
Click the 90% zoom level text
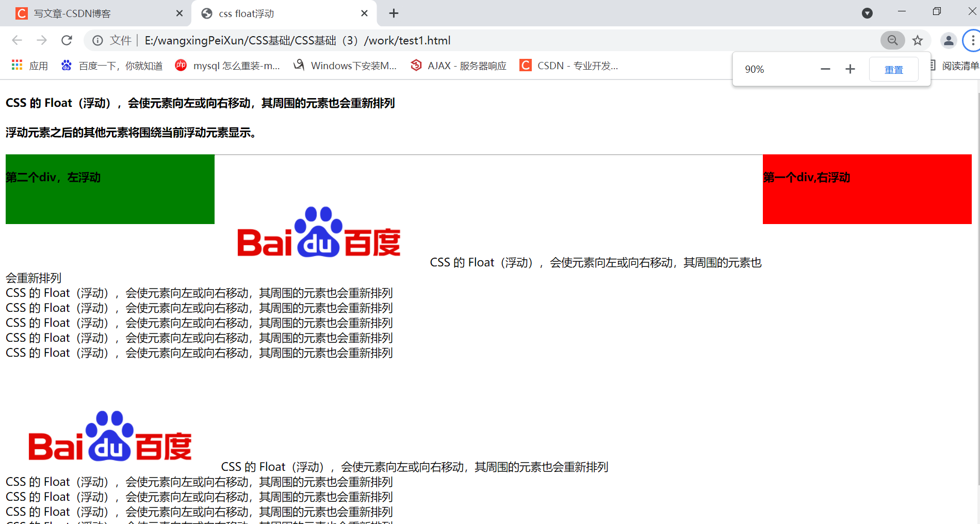[x=754, y=69]
